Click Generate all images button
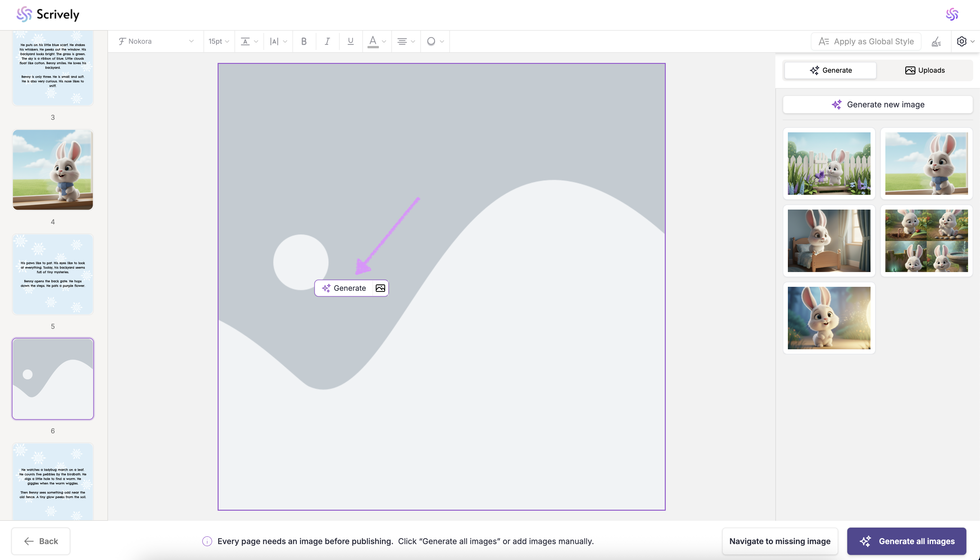The image size is (980, 560). pyautogui.click(x=906, y=541)
